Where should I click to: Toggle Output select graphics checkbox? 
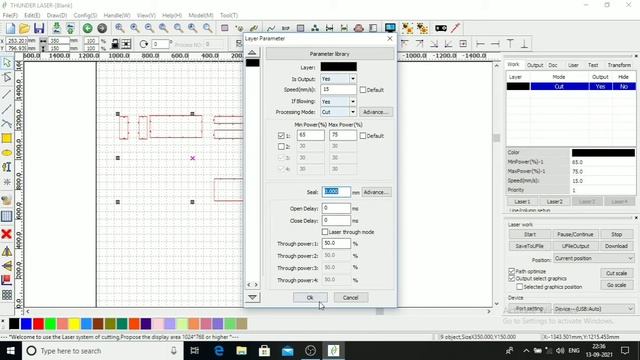[511, 278]
